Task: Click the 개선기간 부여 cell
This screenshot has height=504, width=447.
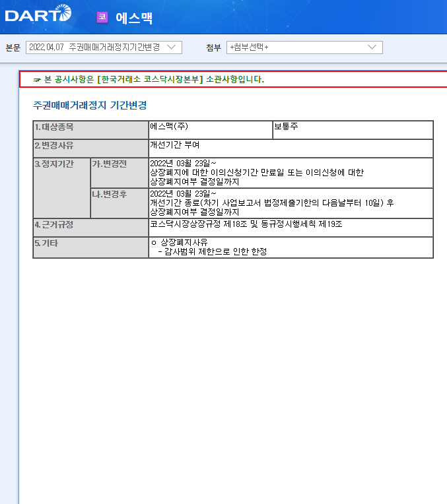Action: tap(291, 148)
